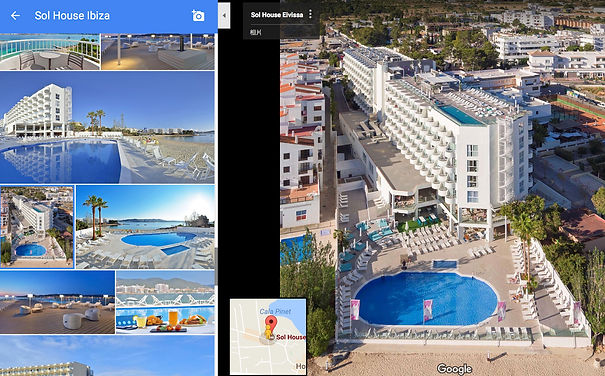The image size is (605, 376).
Task: Open the evening deck lounge photo
Action: pos(57,302)
